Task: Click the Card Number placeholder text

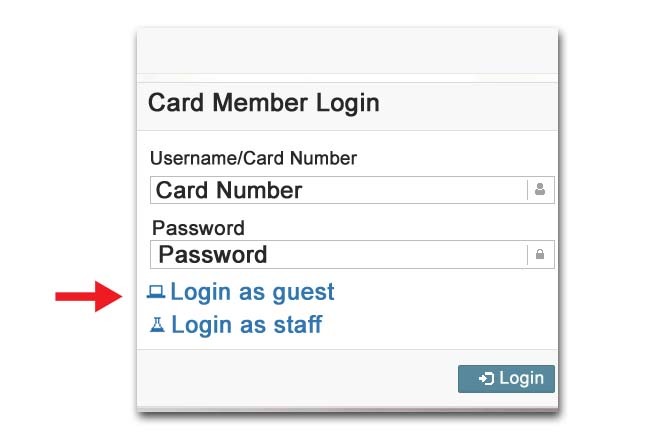Action: (x=229, y=190)
